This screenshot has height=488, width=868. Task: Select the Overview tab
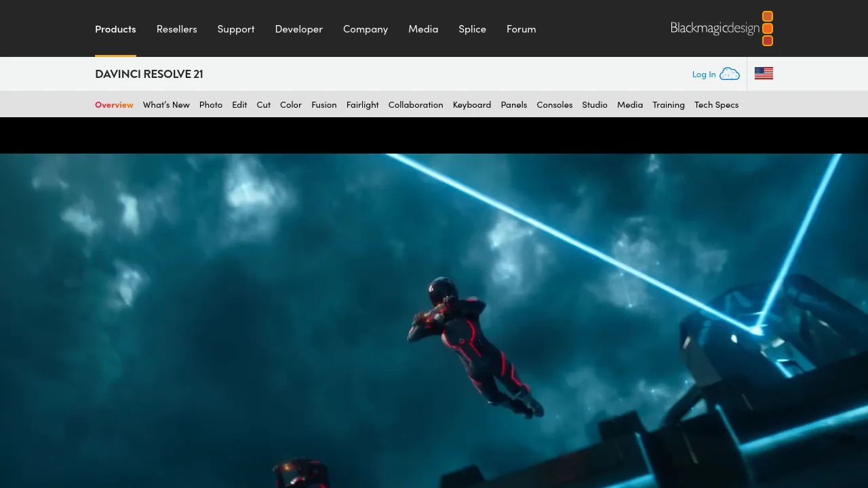pyautogui.click(x=114, y=105)
